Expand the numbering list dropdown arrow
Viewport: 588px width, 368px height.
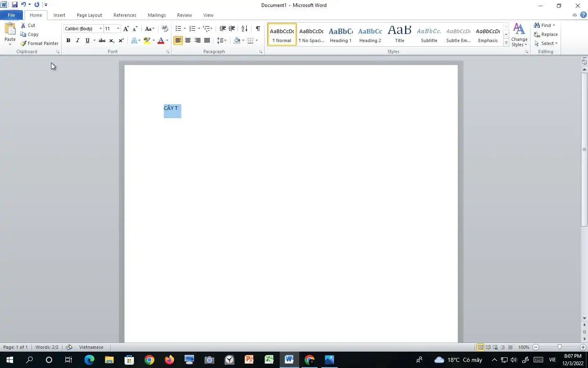[199, 29]
